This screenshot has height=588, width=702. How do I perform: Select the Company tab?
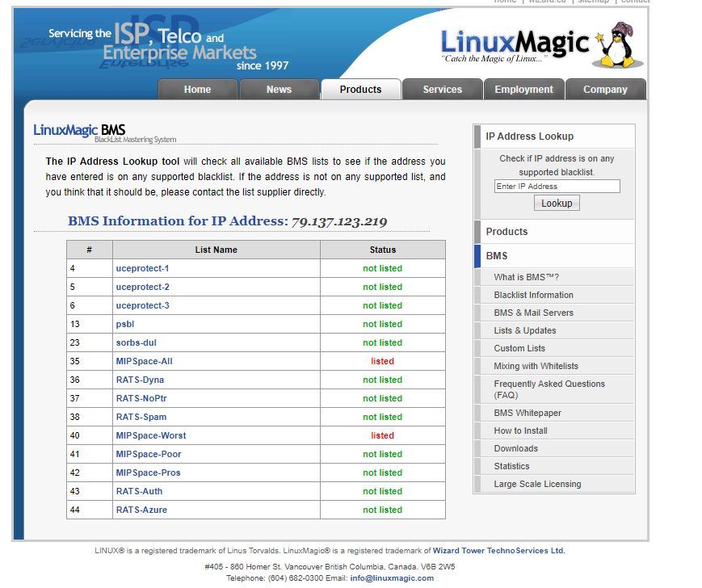click(605, 90)
